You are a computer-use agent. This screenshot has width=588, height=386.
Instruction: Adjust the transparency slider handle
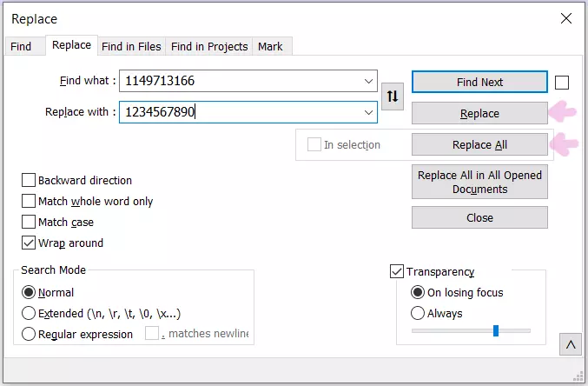point(496,330)
